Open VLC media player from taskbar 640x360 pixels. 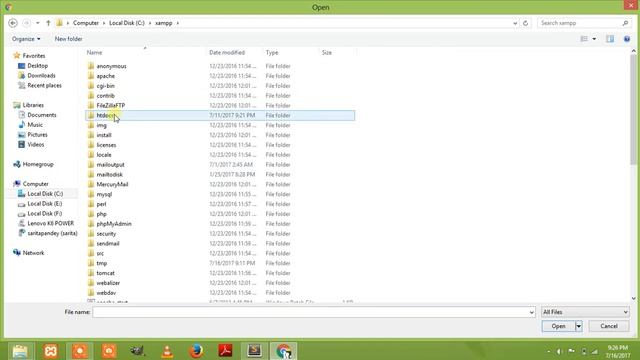[167, 351]
